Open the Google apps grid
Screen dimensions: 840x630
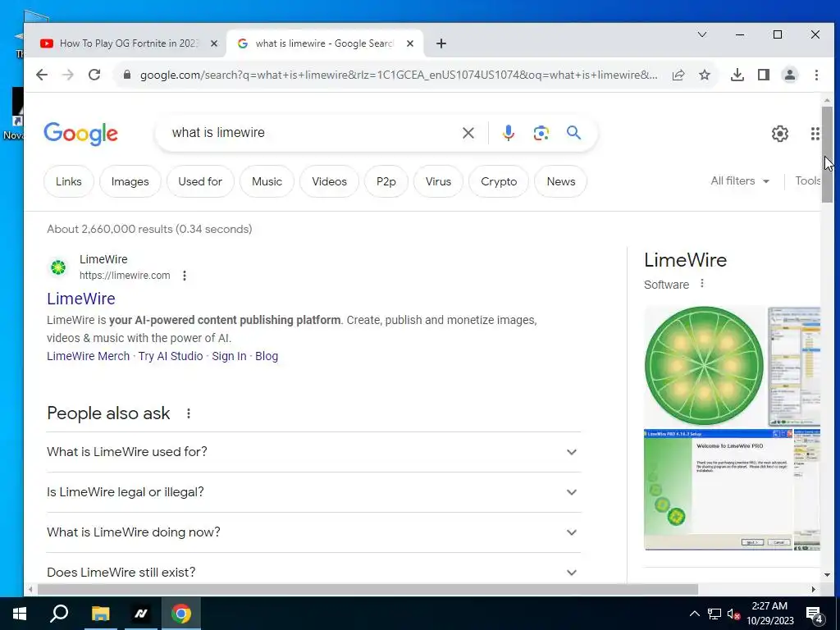click(x=815, y=134)
